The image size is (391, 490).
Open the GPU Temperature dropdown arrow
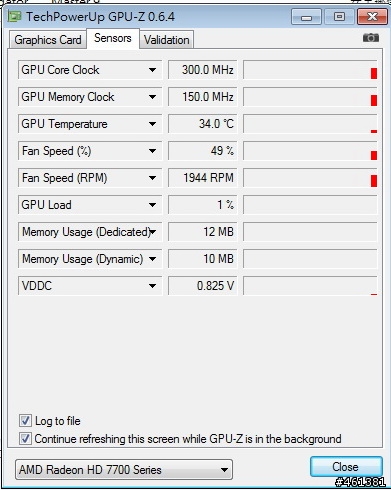pos(152,124)
